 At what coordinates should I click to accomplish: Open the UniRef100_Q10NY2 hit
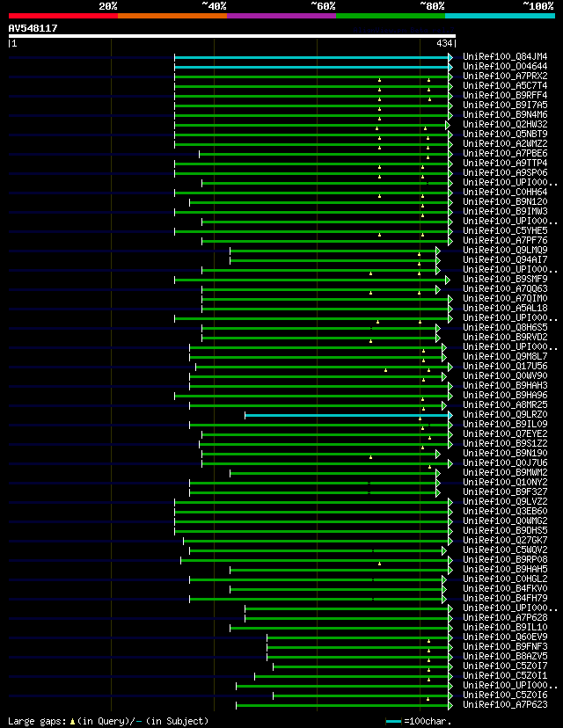point(505,483)
